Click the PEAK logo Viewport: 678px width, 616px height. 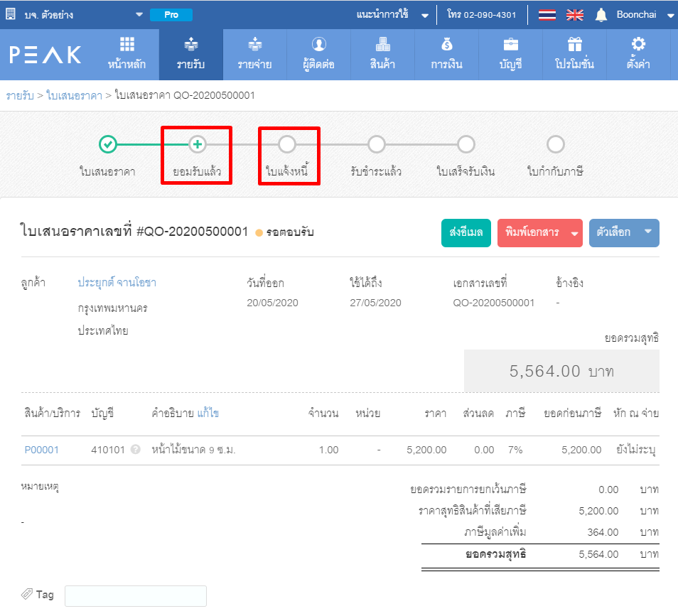(45, 55)
